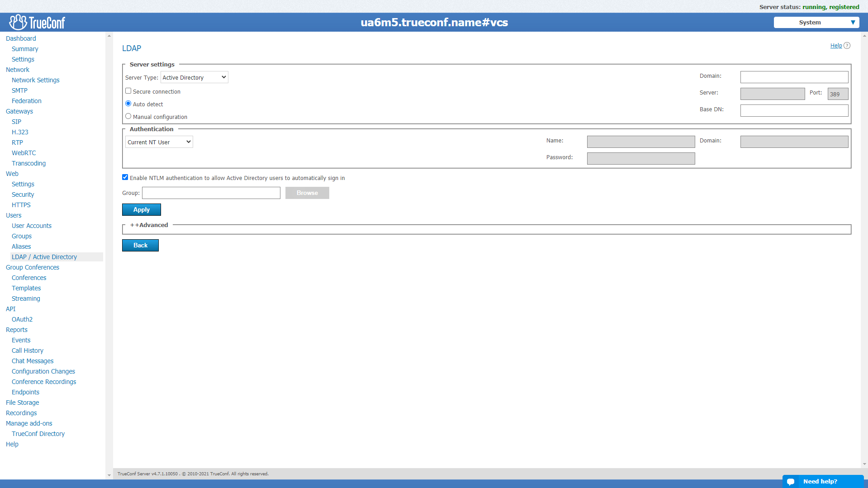The image size is (868, 488).
Task: Click the Server settings Domain input field
Action: [x=794, y=77]
